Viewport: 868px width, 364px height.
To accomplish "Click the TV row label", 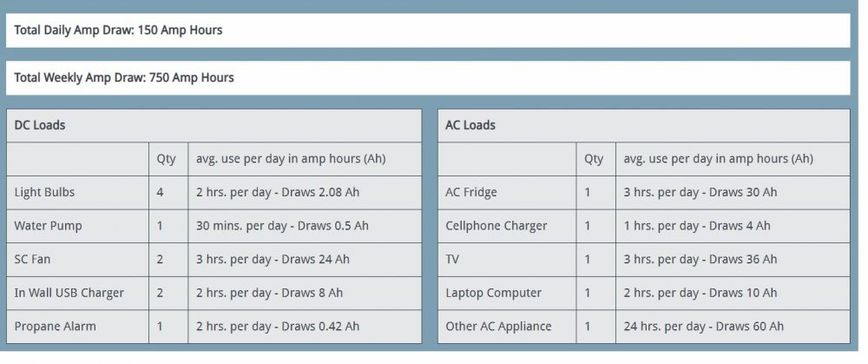I will pyautogui.click(x=454, y=259).
